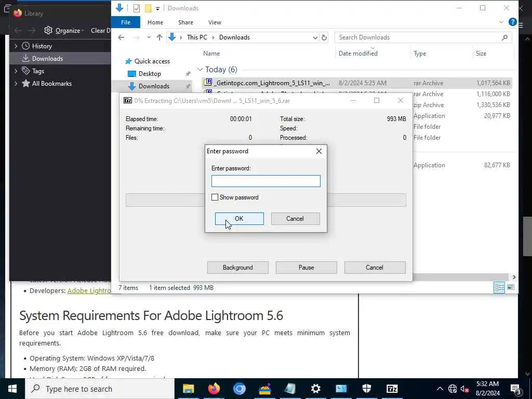Tick the Show password checkbox
The image size is (532, 399).
215,197
